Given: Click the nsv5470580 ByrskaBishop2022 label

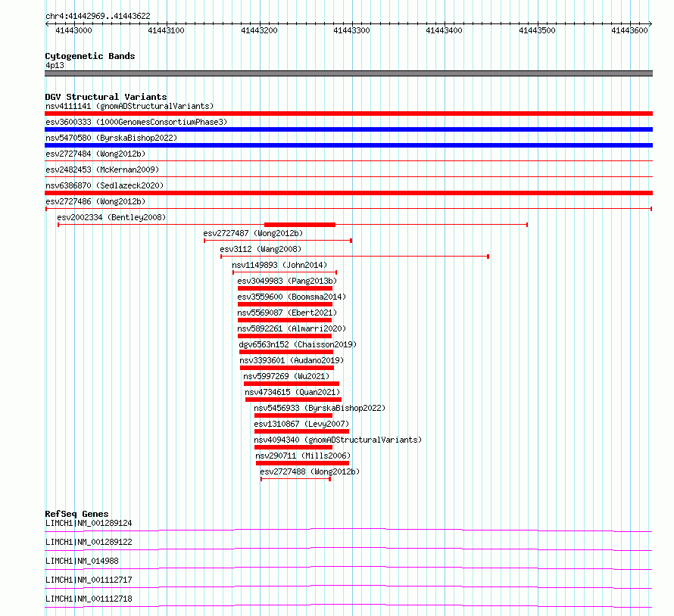Looking at the screenshot, I should [x=111, y=138].
